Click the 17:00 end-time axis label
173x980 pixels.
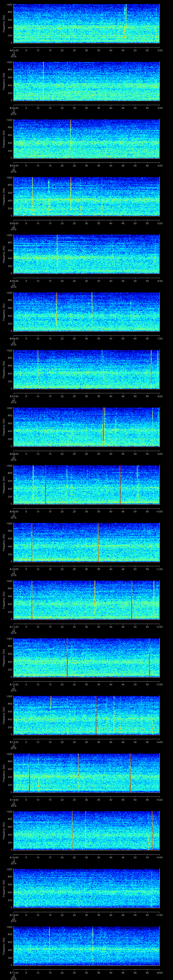coord(159,915)
